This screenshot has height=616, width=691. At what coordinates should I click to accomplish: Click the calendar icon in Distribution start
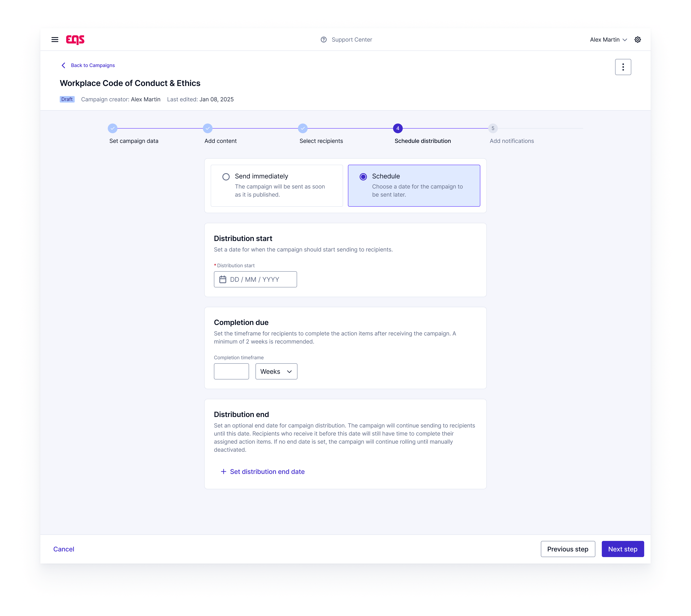[x=223, y=280]
